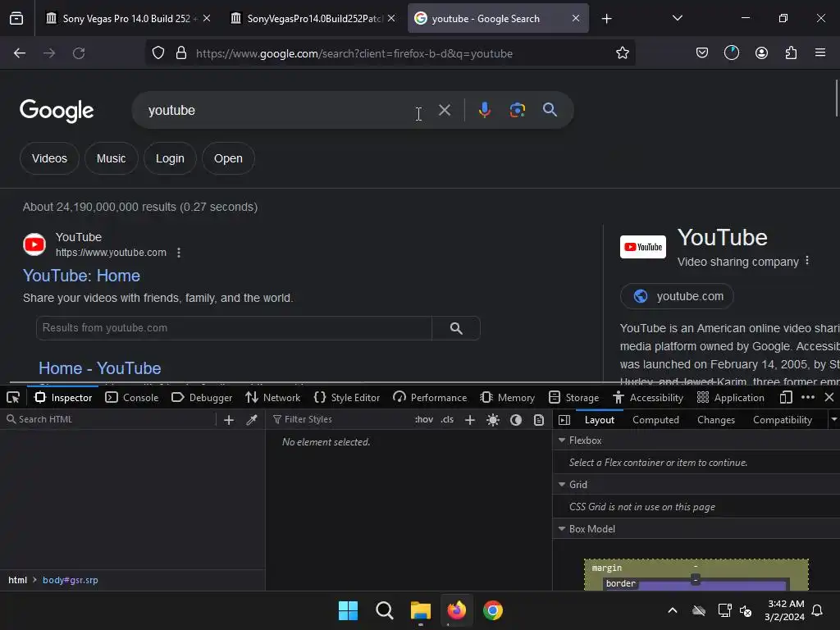This screenshot has width=840, height=630.
Task: Toggle responsive design mode
Action: point(786,398)
